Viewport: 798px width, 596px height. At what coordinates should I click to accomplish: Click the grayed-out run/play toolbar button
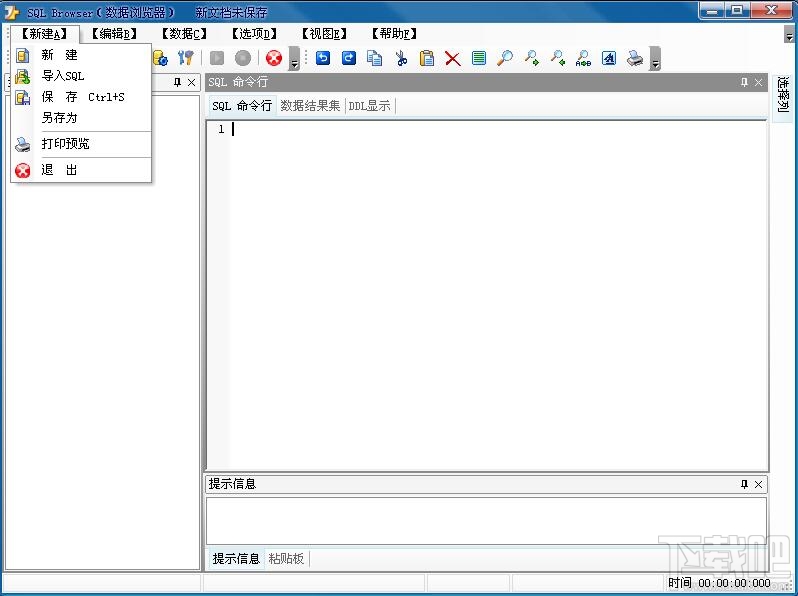click(x=217, y=58)
